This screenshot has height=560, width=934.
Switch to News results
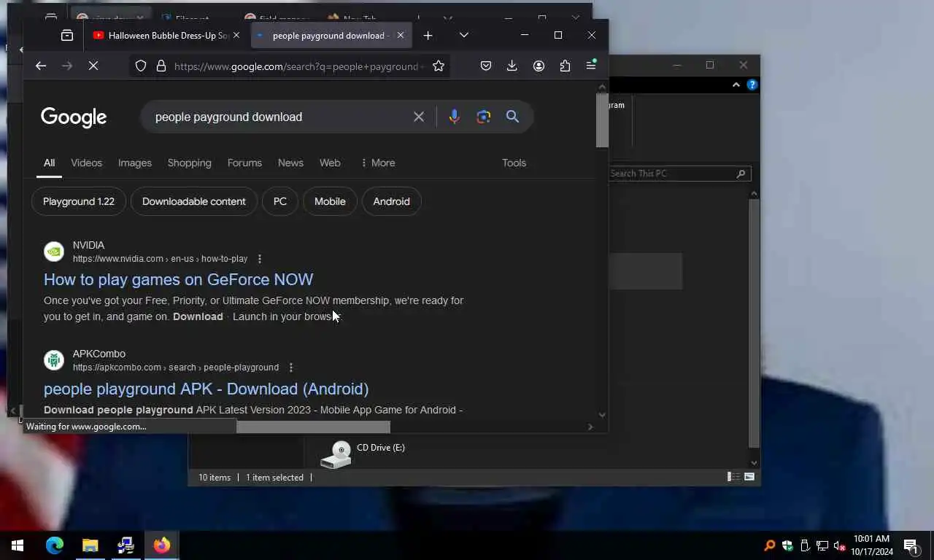290,163
